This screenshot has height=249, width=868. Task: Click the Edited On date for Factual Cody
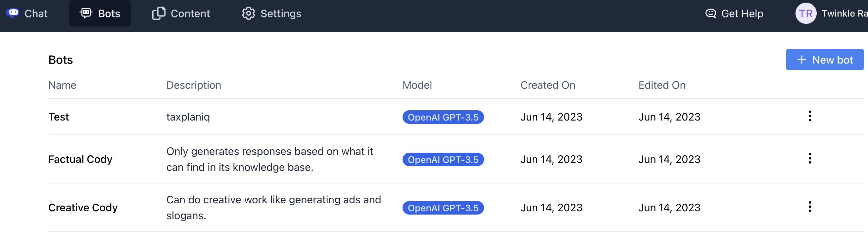coord(669,159)
